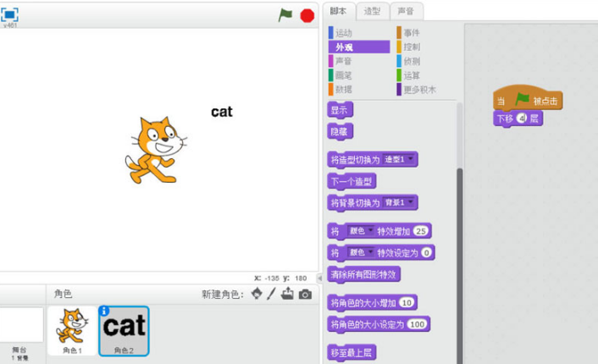The width and height of the screenshot is (598, 364).
Task: Toggle full screen presentation mode icon
Action: pyautogui.click(x=9, y=15)
